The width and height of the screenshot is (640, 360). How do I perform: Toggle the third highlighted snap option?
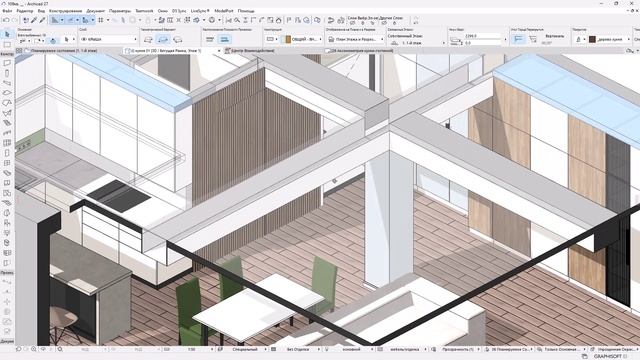85,20
